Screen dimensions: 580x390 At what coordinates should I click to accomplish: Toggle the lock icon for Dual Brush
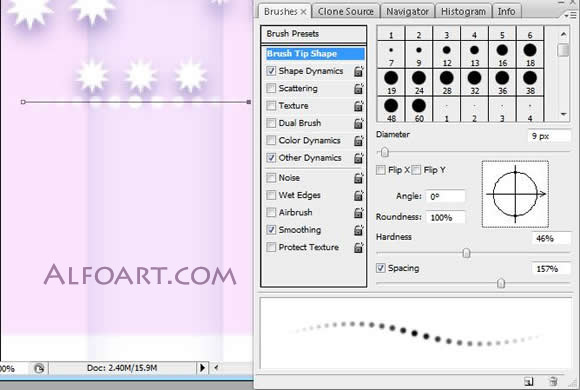(x=358, y=123)
